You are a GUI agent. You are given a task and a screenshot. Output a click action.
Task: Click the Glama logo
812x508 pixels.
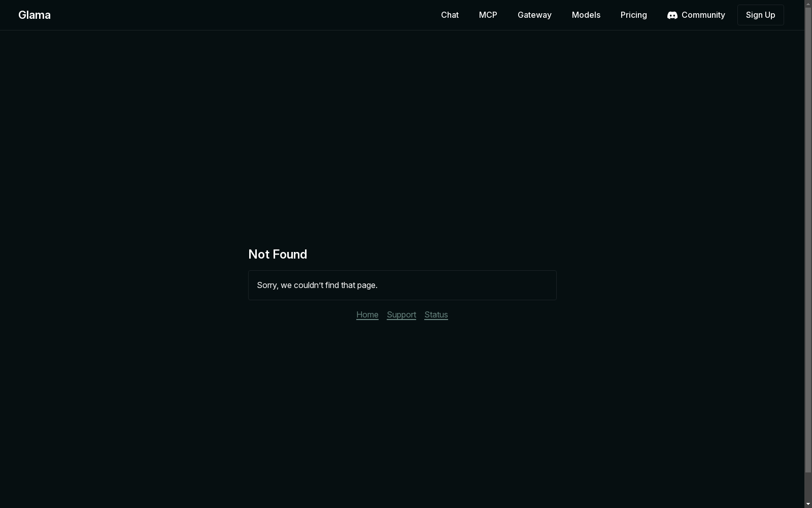click(35, 15)
